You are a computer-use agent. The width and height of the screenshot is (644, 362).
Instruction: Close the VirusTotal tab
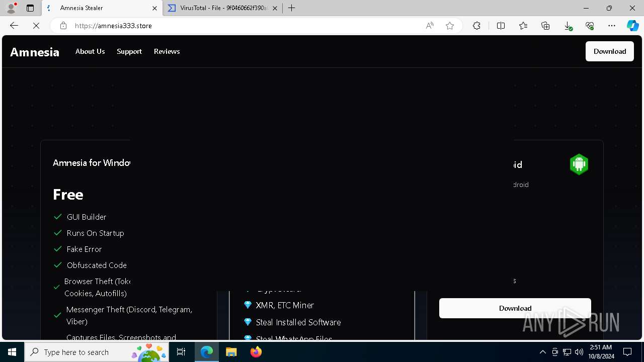click(275, 8)
